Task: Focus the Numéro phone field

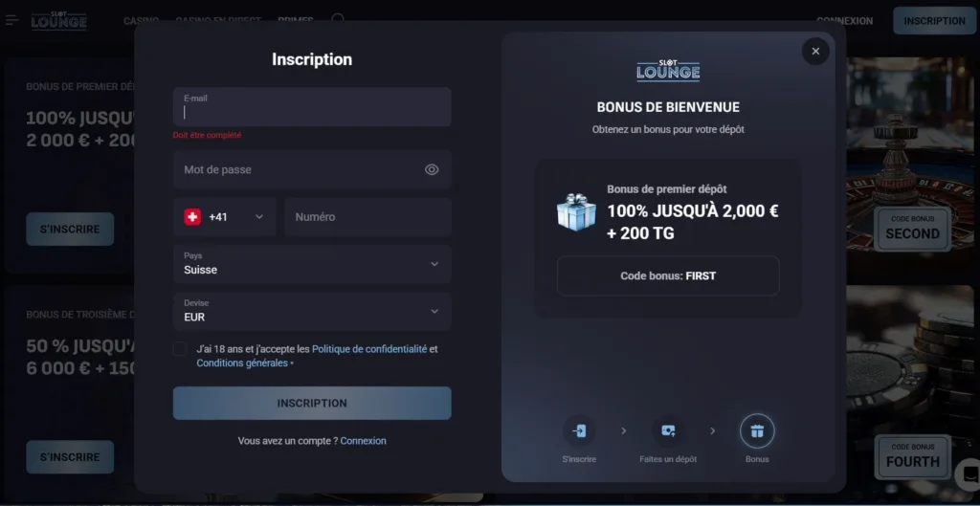Action: point(368,217)
